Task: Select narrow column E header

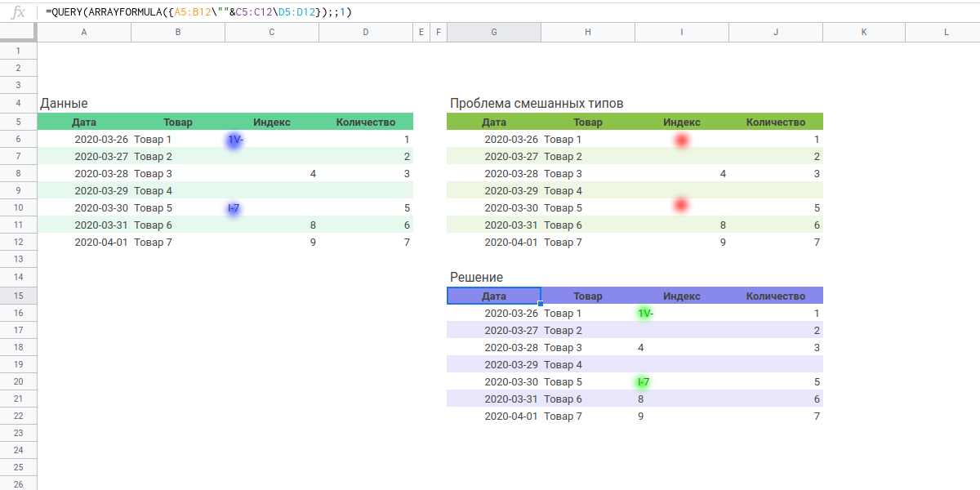Action: click(421, 32)
